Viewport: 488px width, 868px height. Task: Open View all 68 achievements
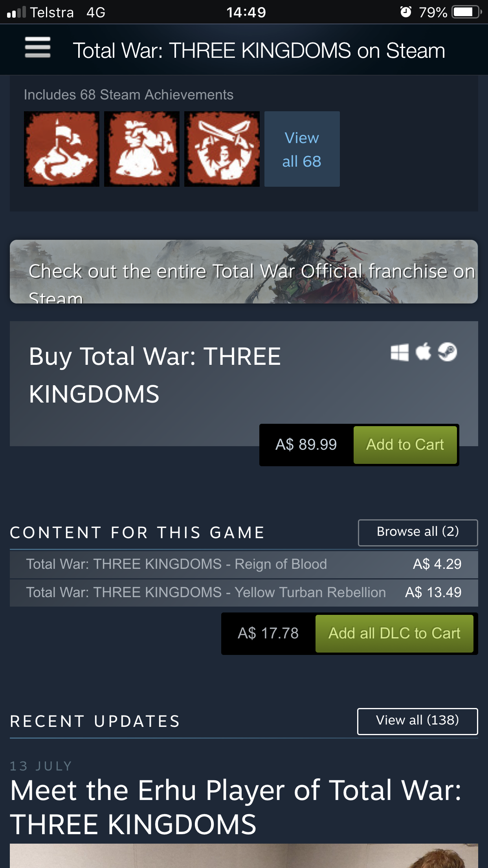pyautogui.click(x=302, y=149)
